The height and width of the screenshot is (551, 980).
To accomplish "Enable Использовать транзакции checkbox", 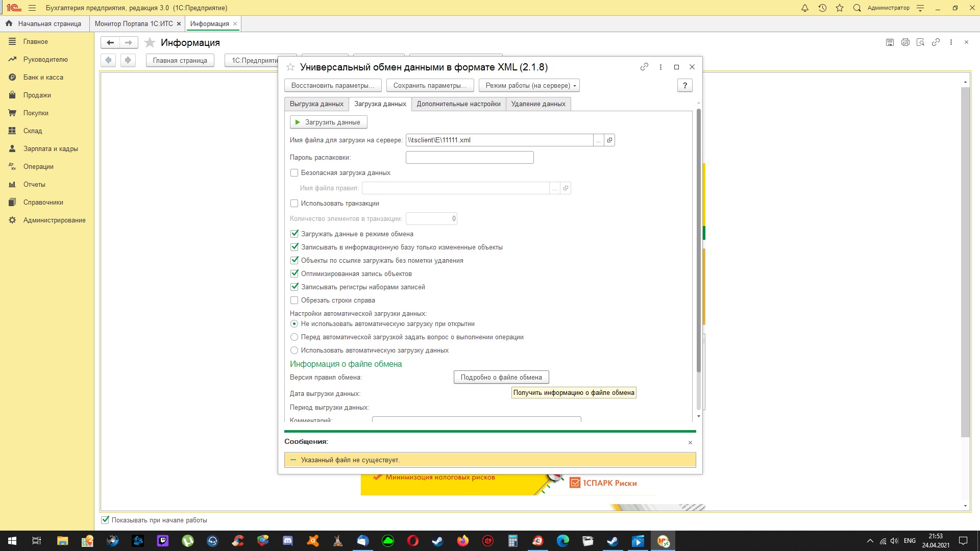I will pyautogui.click(x=294, y=204).
